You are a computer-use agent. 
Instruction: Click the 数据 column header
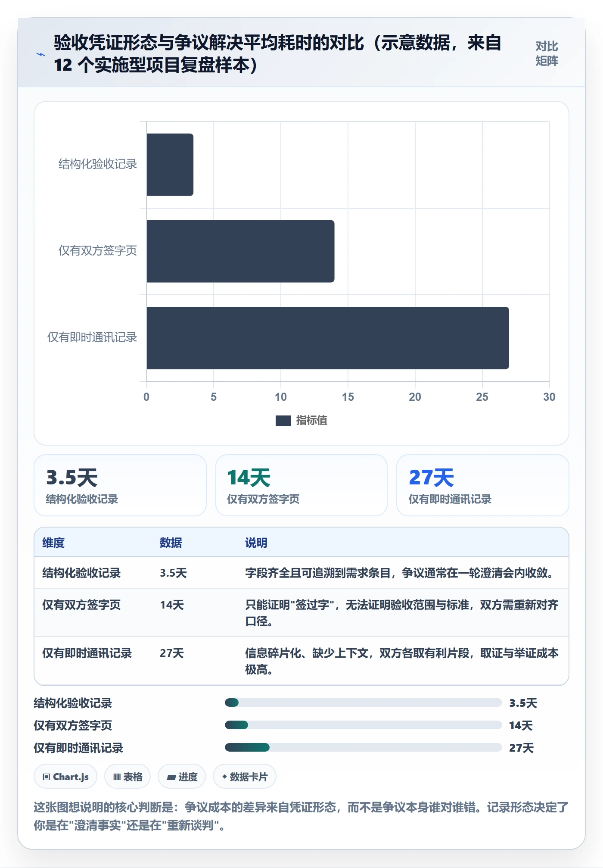point(171,543)
